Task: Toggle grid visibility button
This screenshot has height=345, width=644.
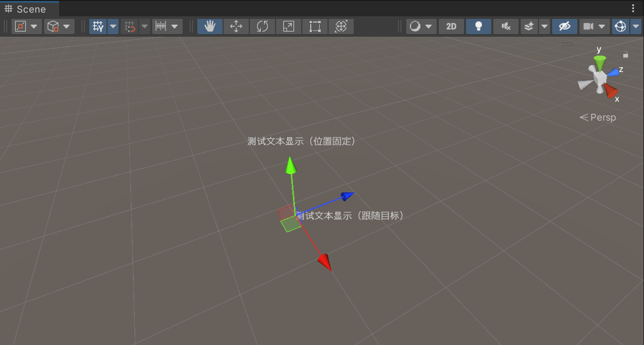Action: pyautogui.click(x=98, y=26)
